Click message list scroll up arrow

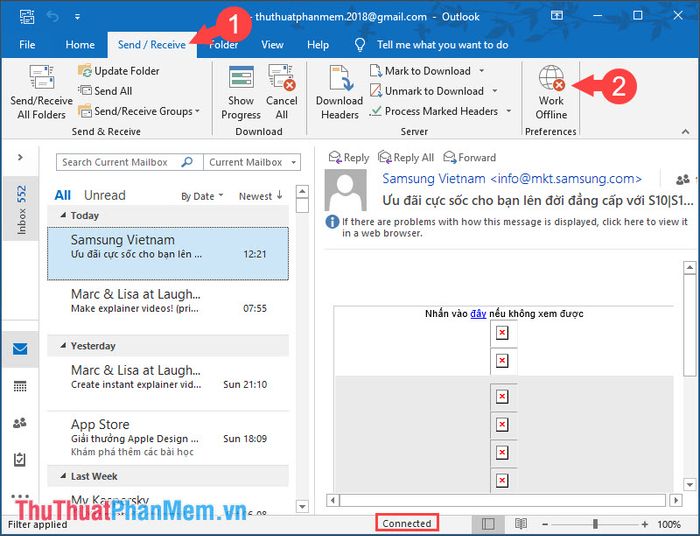click(302, 191)
